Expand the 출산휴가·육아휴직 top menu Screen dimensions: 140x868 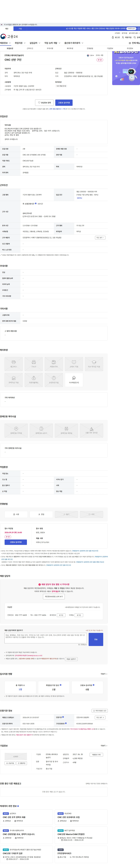74,43
